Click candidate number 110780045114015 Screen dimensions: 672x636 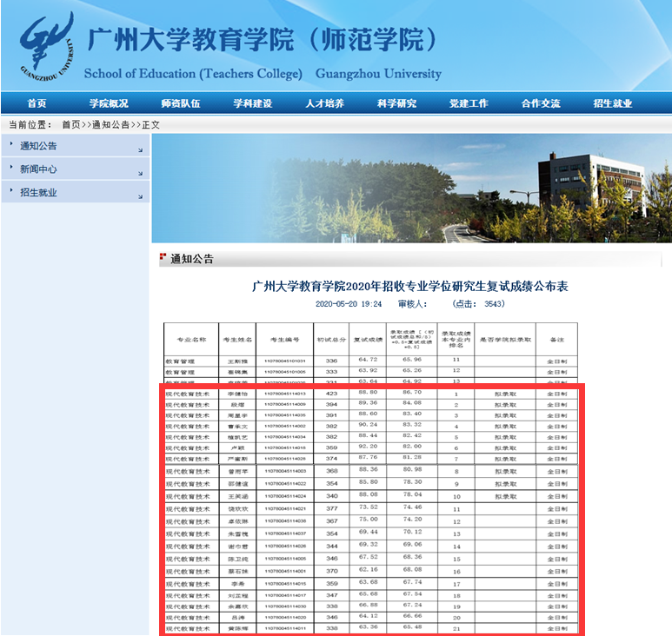[x=284, y=584]
